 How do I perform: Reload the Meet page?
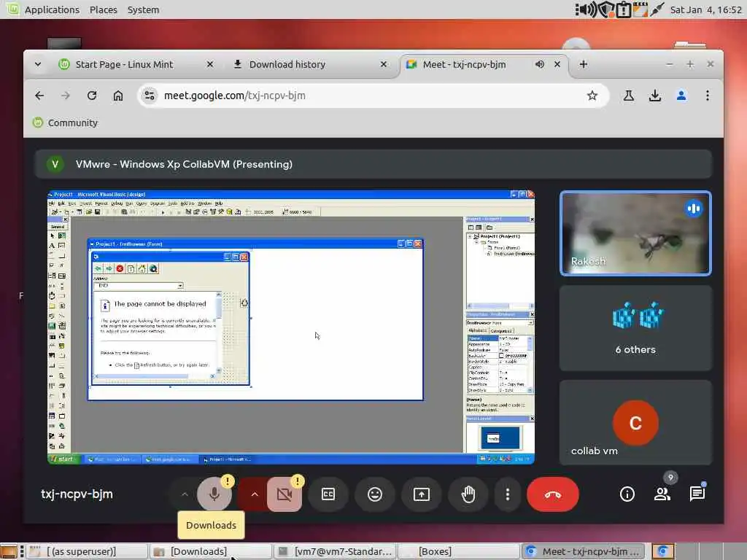tap(92, 96)
